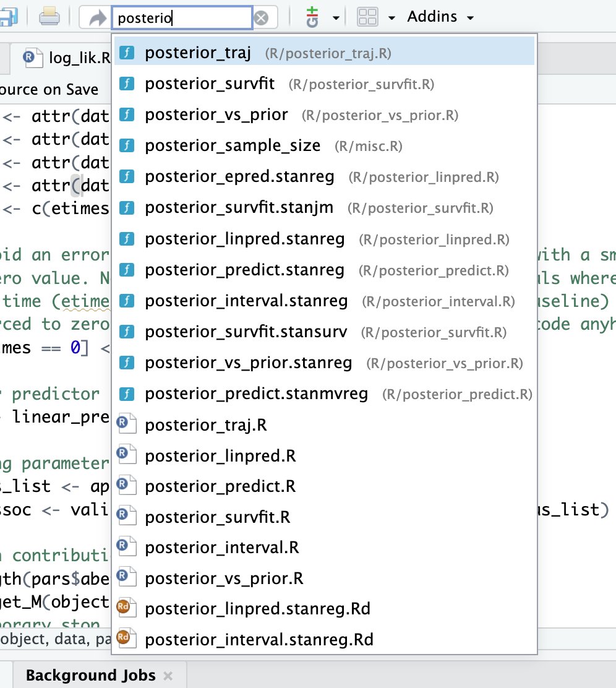Click function icon beside posterior_traj
The width and height of the screenshot is (616, 688).
pos(127,53)
